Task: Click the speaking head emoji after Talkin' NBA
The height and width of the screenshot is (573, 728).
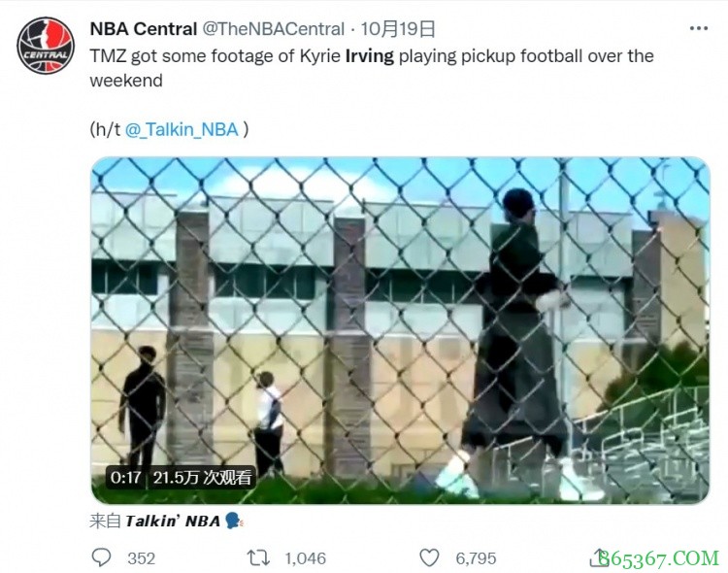Action: 234,521
